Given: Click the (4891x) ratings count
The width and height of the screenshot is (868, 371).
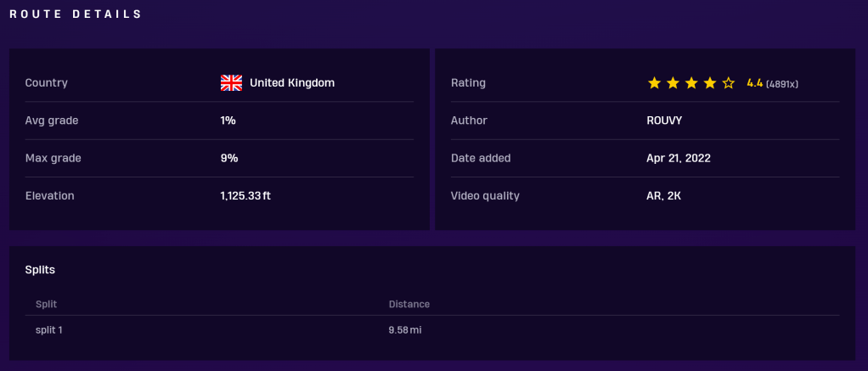Looking at the screenshot, I should [782, 84].
